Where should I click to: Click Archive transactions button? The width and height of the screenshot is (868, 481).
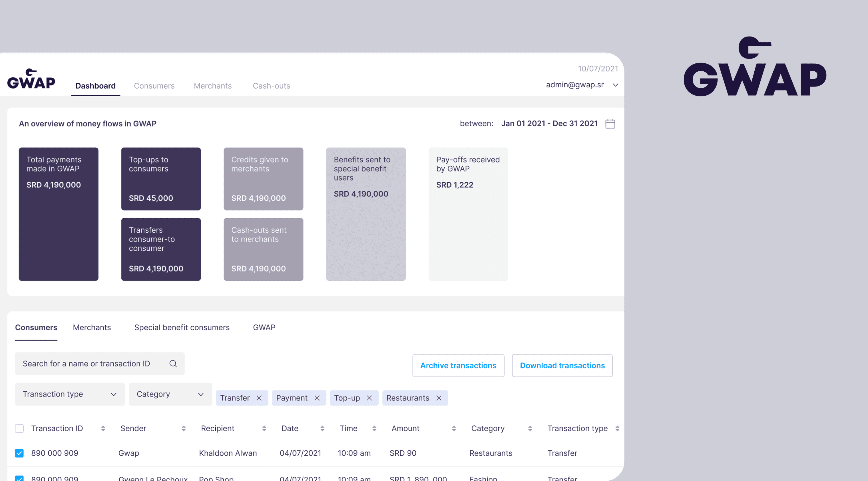pos(458,365)
